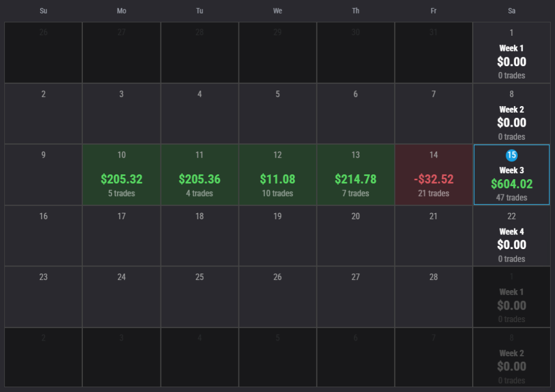Click the Mo weekday column header

coord(121,11)
